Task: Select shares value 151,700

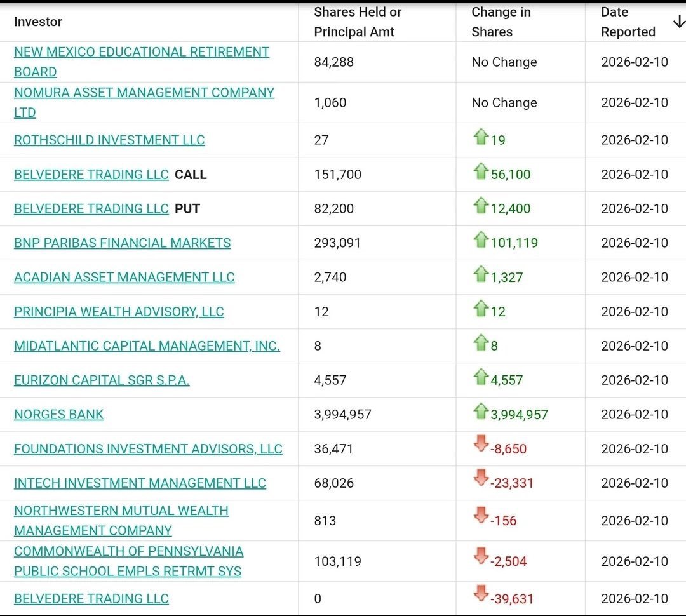Action: click(338, 175)
